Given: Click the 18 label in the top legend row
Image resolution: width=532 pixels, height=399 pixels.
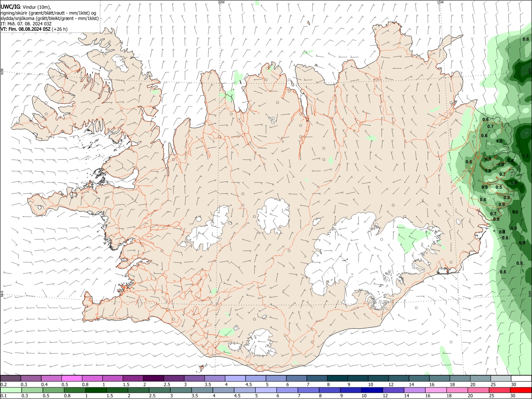Looking at the screenshot, I should [452, 384].
